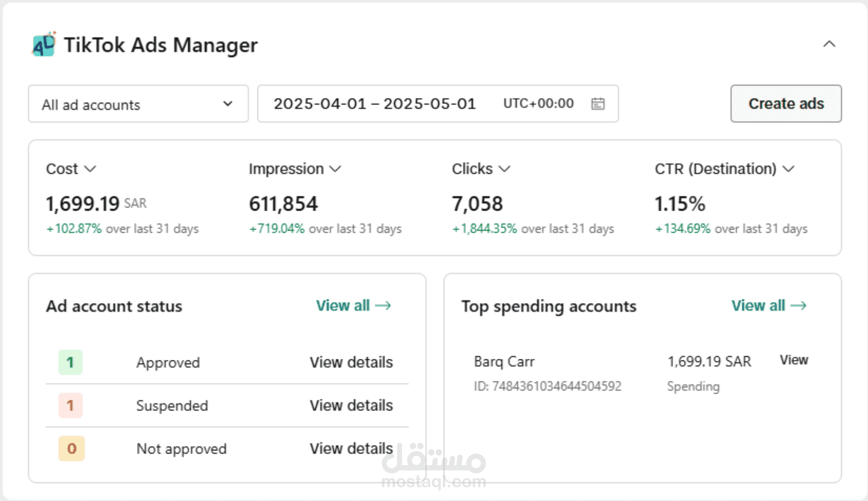This screenshot has height=501, width=868.
Task: View details for Approved accounts
Action: coord(351,362)
